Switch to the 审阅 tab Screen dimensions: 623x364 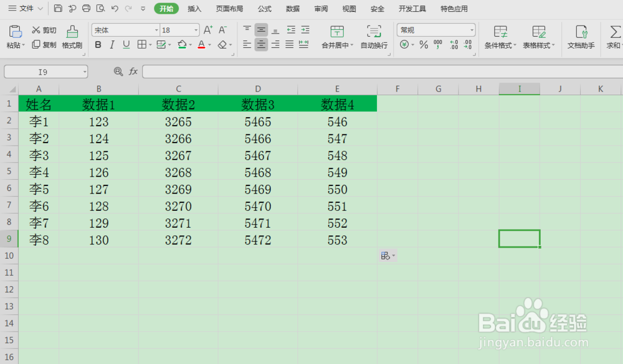click(321, 9)
